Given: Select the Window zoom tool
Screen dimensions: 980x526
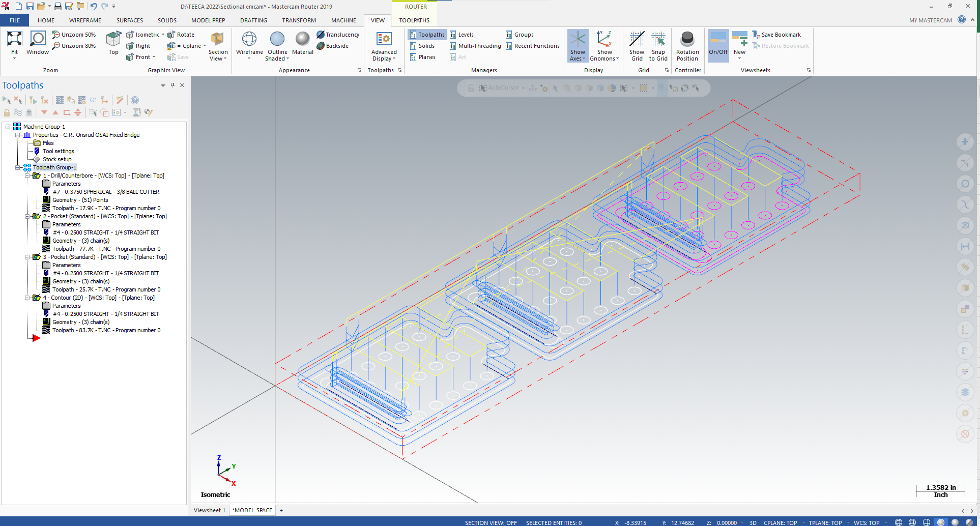Looking at the screenshot, I should pyautogui.click(x=38, y=43).
